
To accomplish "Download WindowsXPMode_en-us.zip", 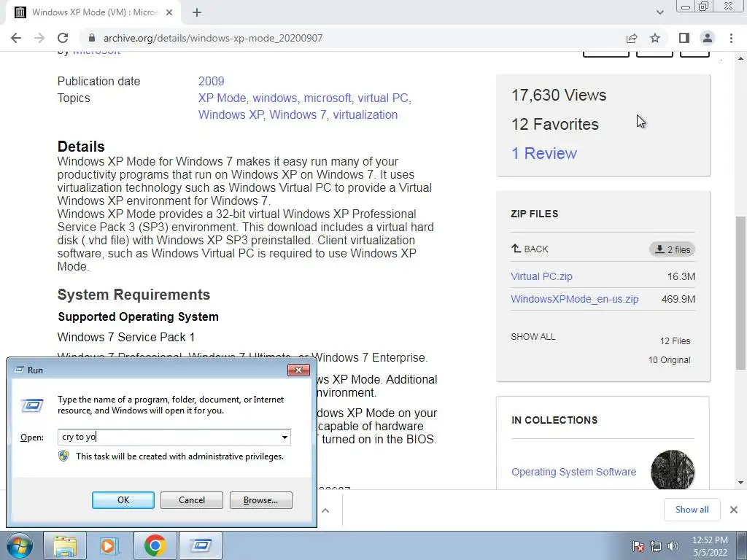I will pos(575,299).
